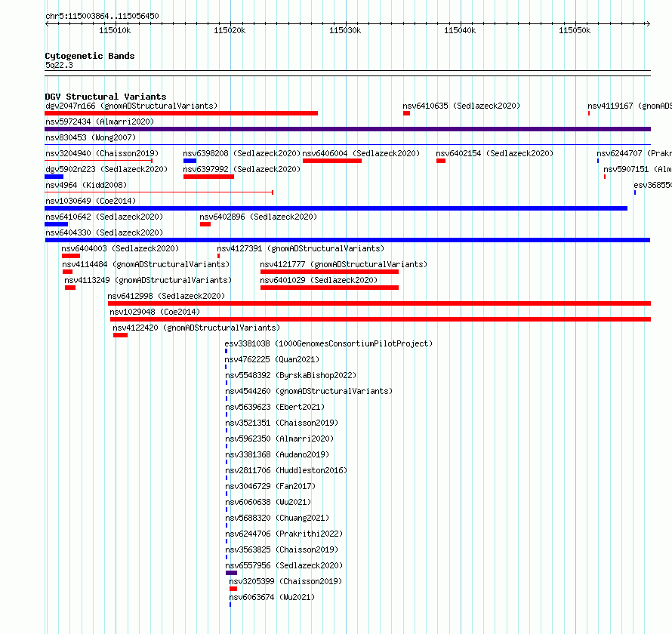Viewport: 672px width, 634px height.
Task: Click nsv4127391 gnomAD variant label
Action: pos(301,248)
